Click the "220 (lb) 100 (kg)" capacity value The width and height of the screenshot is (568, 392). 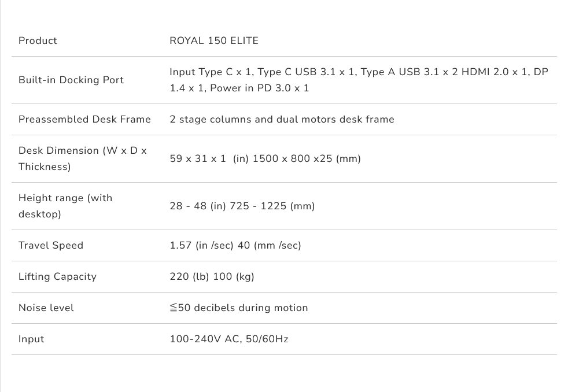pyautogui.click(x=212, y=276)
